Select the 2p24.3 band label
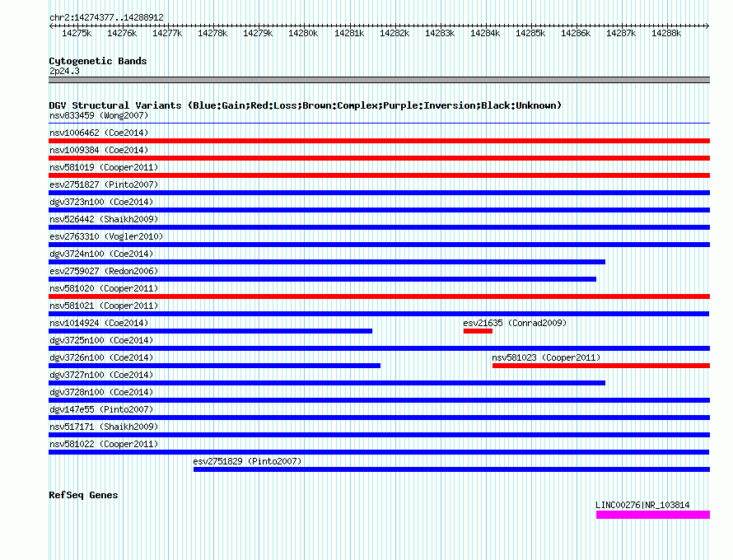The image size is (733, 560). 64,71
